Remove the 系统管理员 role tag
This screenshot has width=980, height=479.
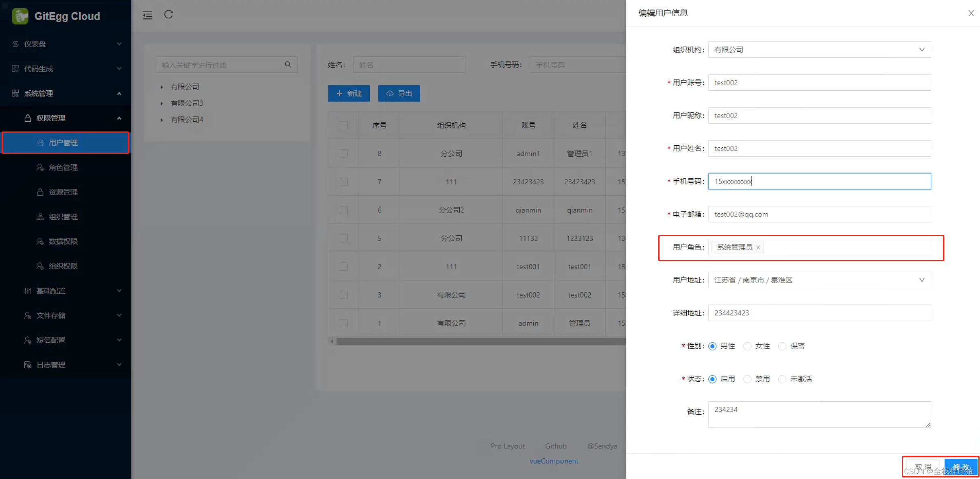[758, 247]
